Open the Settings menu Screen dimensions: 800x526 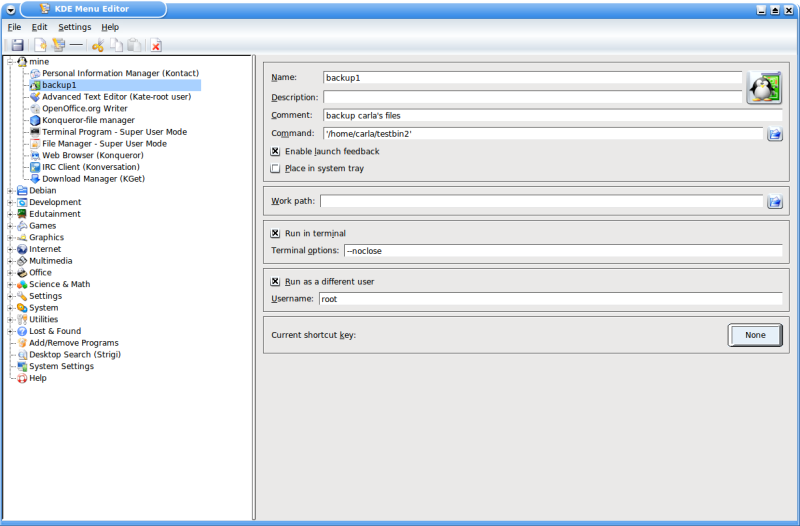[74, 27]
